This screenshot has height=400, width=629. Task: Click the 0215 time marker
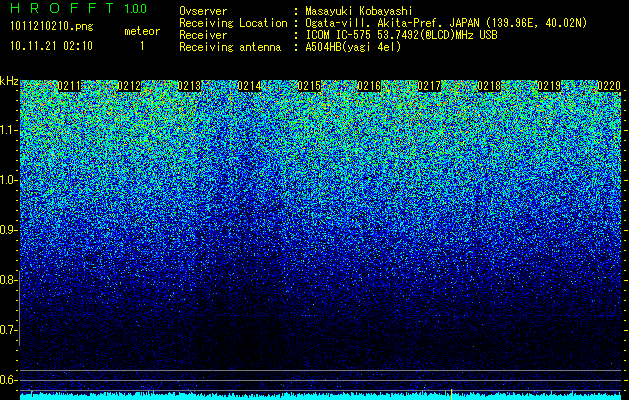coord(309,86)
